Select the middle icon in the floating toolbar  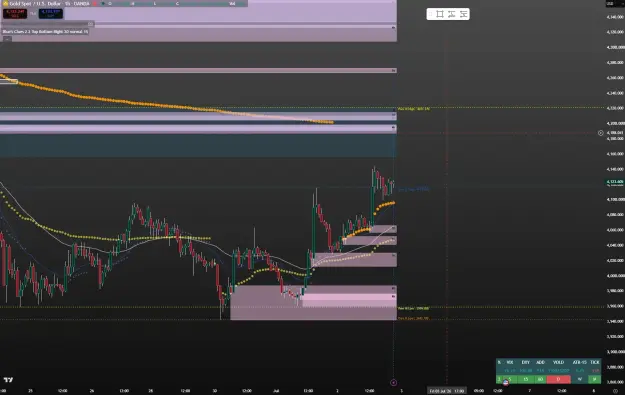pos(452,14)
